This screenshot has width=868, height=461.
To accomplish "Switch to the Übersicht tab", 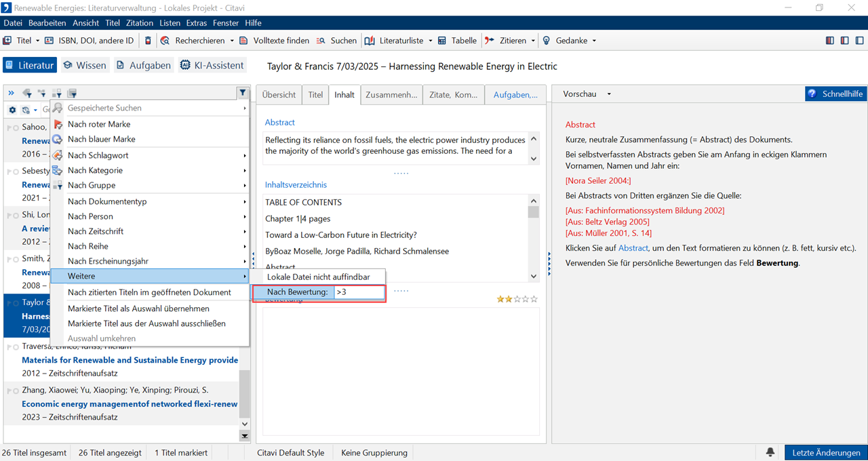I will (279, 95).
